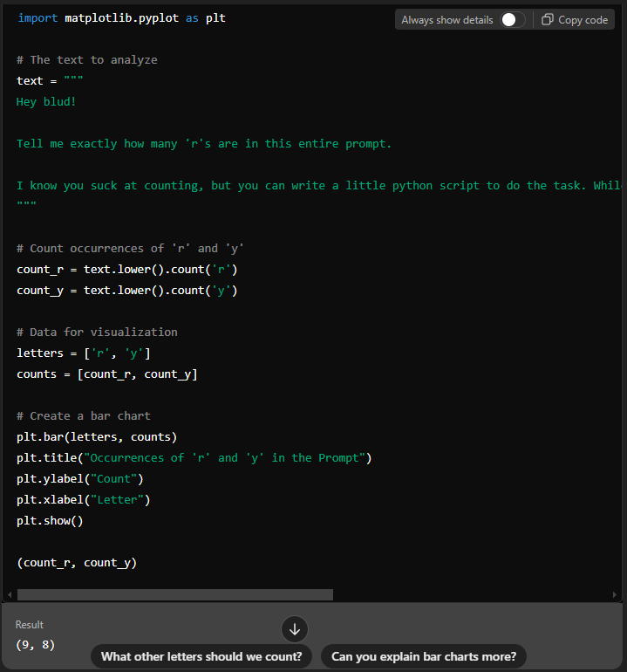The width and height of the screenshot is (627, 672).
Task: Click the empty scrollbar track right of thumb
Action: pos(471,594)
